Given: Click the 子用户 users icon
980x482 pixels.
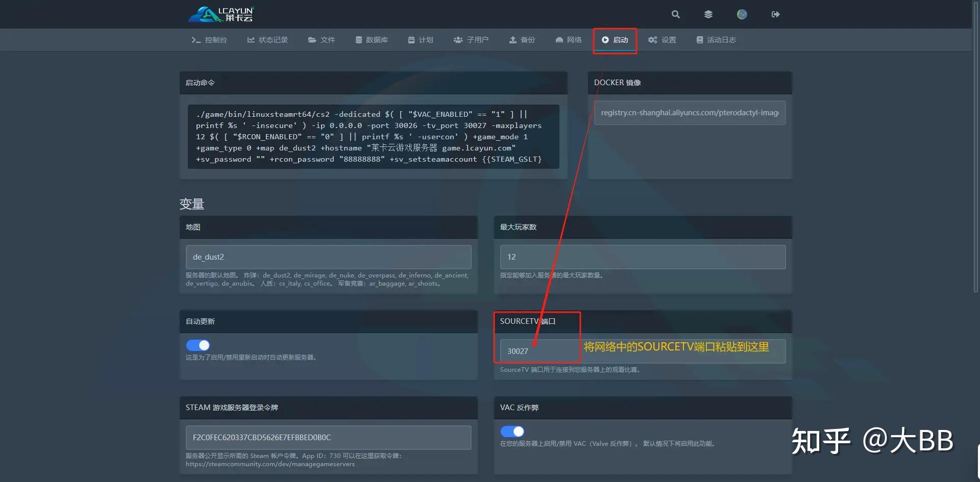Looking at the screenshot, I should click(471, 39).
